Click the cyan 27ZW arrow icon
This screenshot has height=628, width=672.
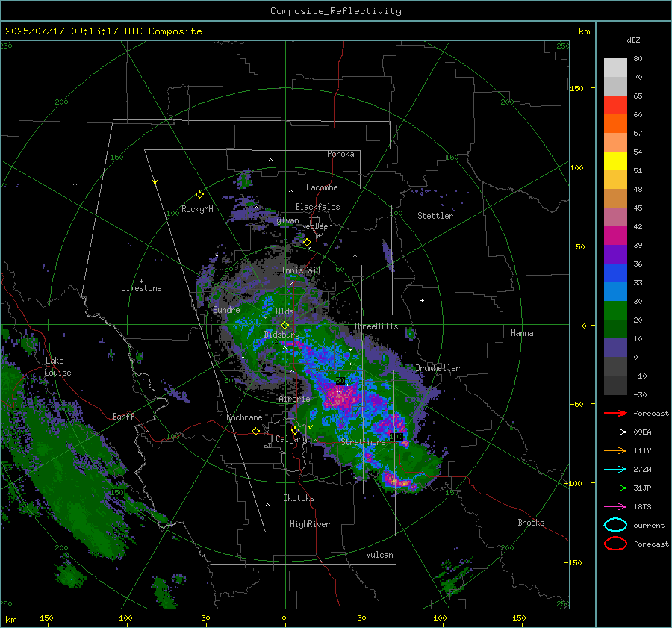[615, 470]
